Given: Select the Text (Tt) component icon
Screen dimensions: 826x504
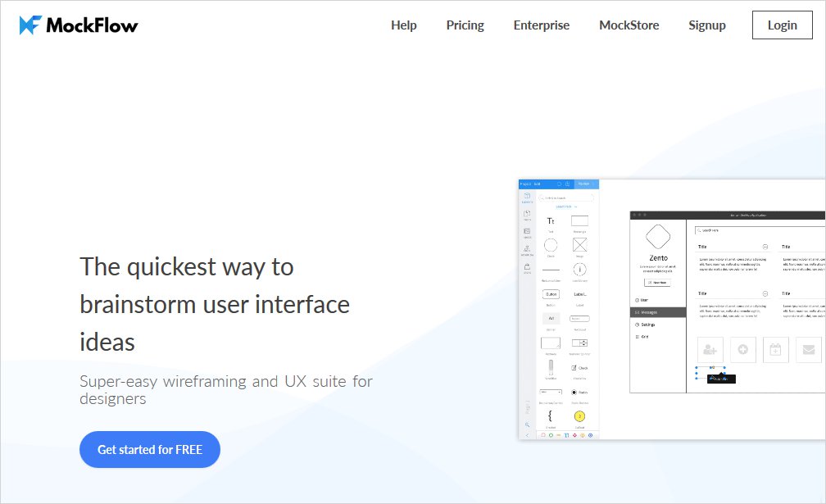Looking at the screenshot, I should pos(551,221).
